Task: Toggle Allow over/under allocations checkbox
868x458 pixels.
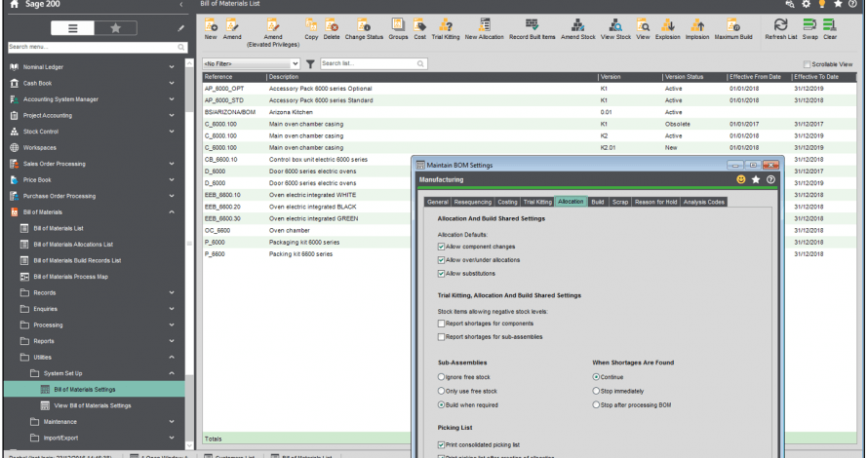Action: 441,260
